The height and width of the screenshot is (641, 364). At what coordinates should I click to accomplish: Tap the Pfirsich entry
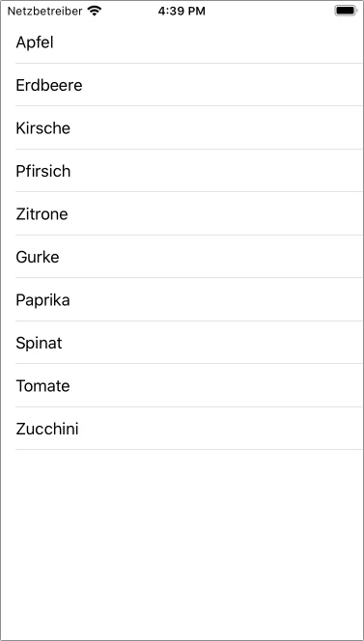(x=182, y=171)
